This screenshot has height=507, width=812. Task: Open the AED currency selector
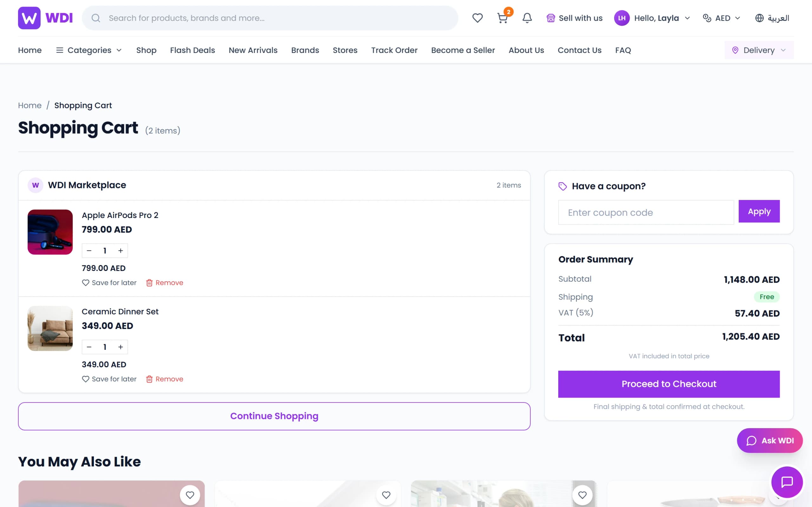point(721,18)
